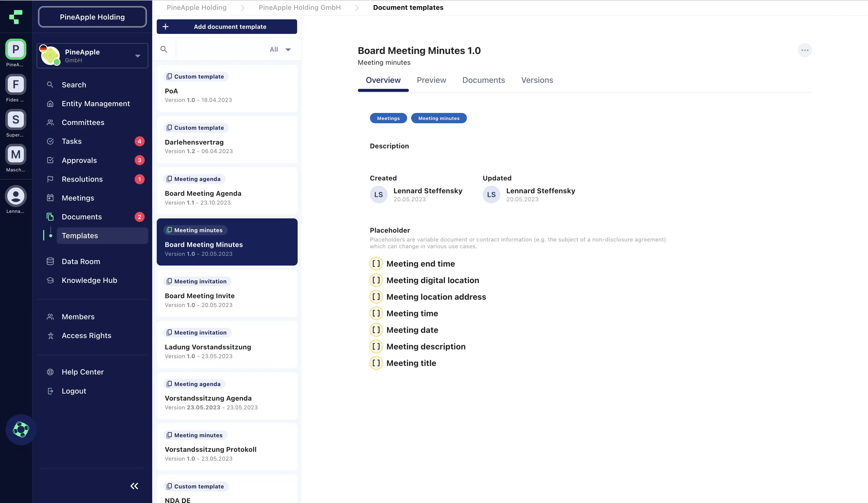Go to Data Room in the sidebar
868x503 pixels.
pos(81,262)
